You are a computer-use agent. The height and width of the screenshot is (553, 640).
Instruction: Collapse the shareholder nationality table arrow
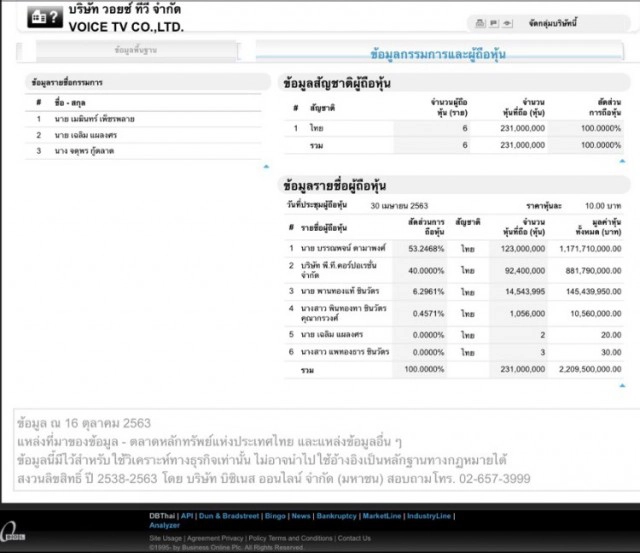(622, 161)
